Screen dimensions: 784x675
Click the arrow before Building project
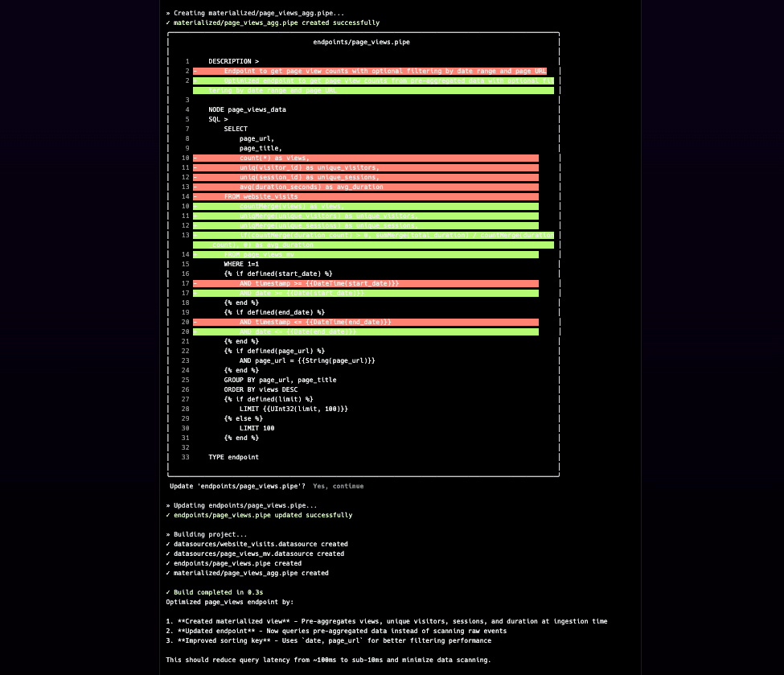tap(168, 534)
